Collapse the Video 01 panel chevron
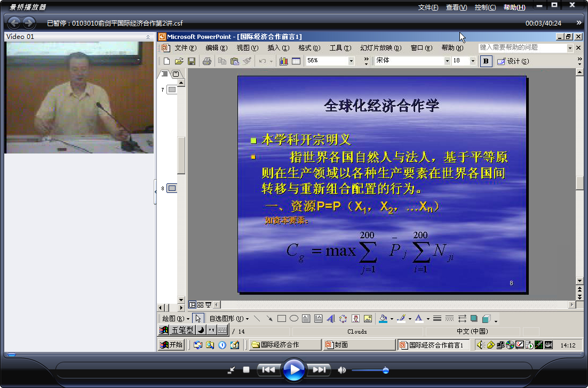Viewport: 588px width, 388px height. [148, 37]
